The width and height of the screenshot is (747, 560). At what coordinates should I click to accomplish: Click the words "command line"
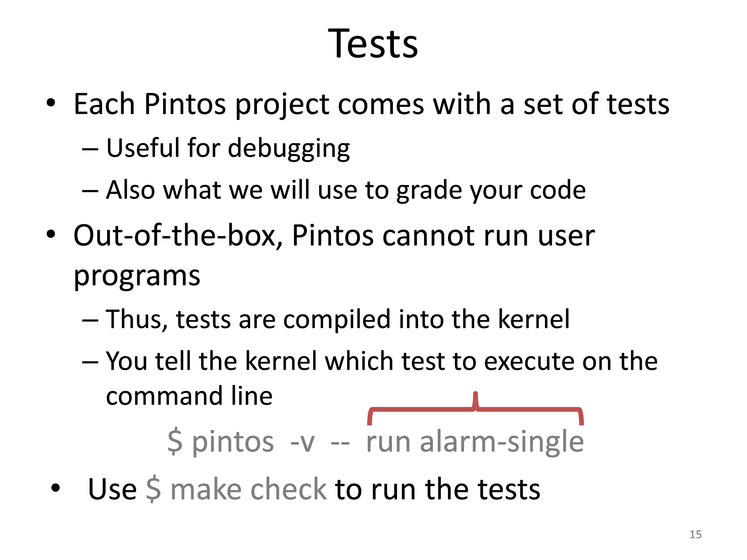tap(189, 396)
